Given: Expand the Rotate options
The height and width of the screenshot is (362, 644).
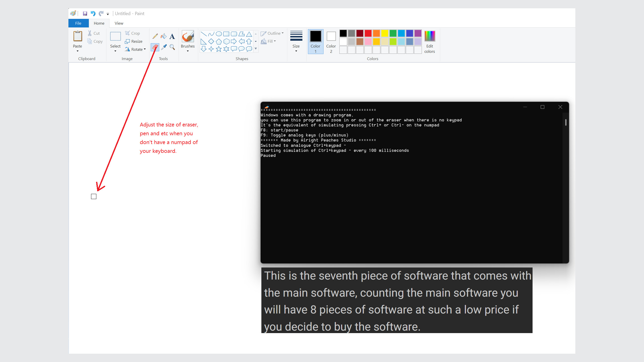Looking at the screenshot, I should (135, 49).
